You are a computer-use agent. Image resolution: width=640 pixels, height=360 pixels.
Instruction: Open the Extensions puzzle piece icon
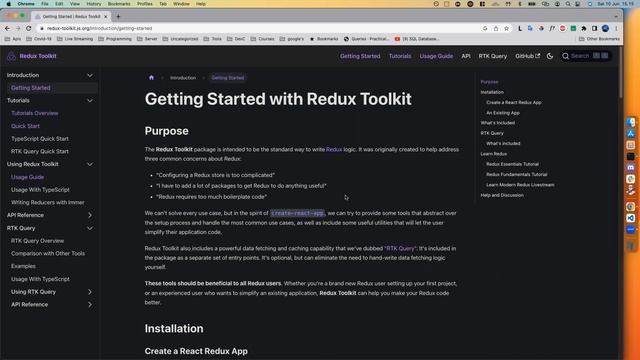[584, 28]
